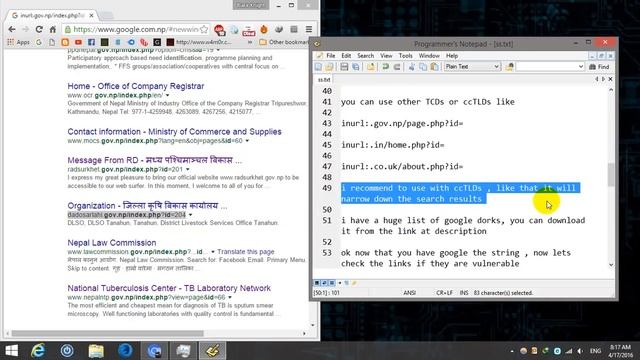Click the Save All icon in Notepad toolbar

(x=356, y=67)
